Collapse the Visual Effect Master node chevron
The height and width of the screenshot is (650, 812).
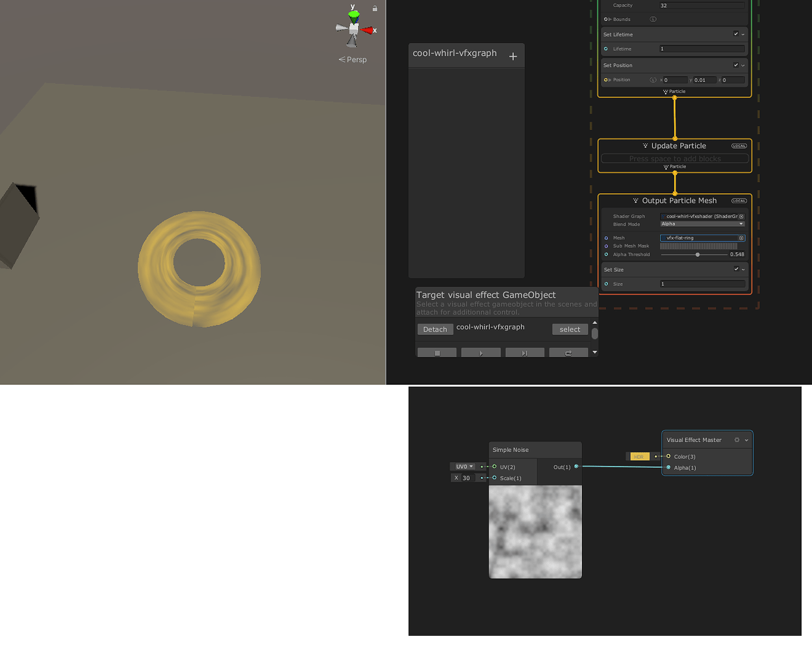point(746,440)
